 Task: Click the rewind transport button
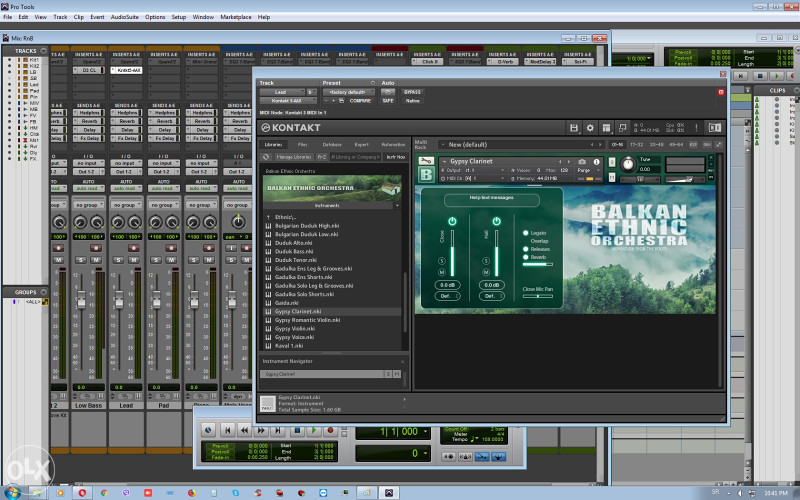coord(244,430)
